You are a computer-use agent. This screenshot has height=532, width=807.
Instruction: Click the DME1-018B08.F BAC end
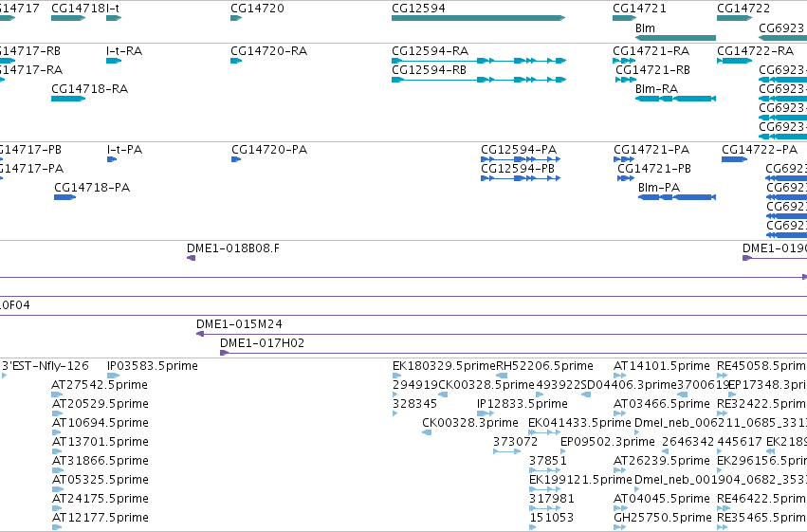[x=191, y=258]
